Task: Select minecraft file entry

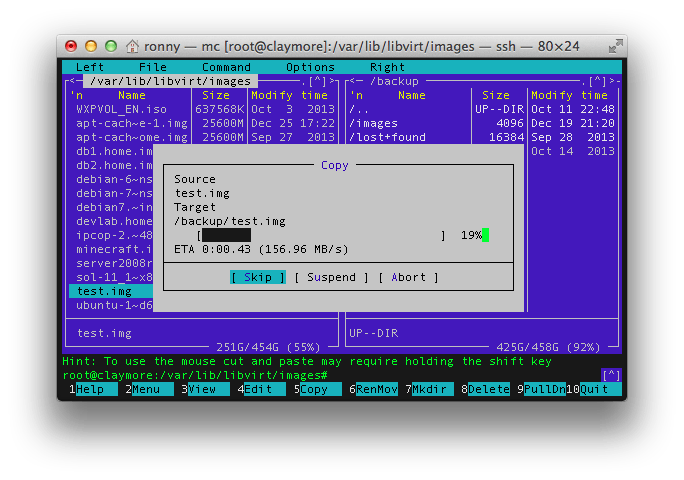Action: (x=114, y=249)
